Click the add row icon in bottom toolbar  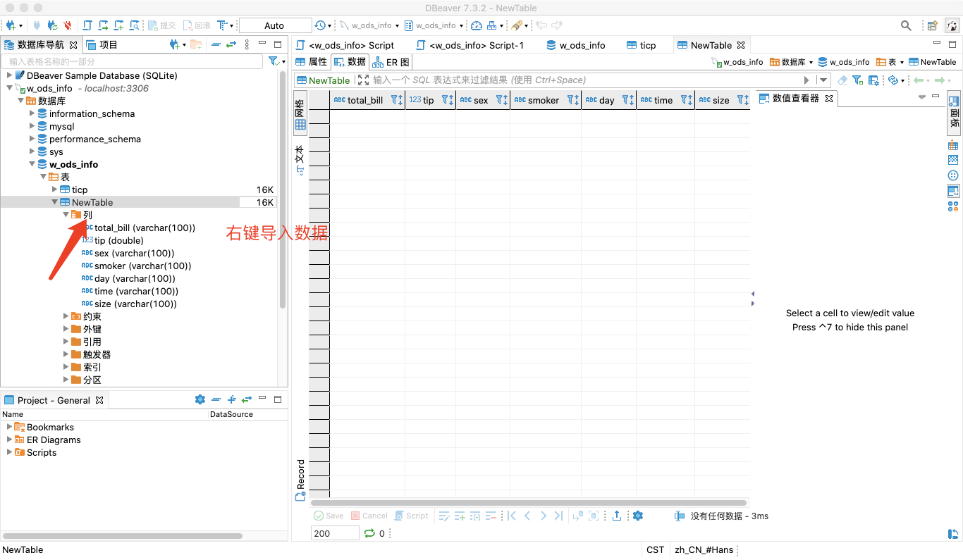[460, 516]
